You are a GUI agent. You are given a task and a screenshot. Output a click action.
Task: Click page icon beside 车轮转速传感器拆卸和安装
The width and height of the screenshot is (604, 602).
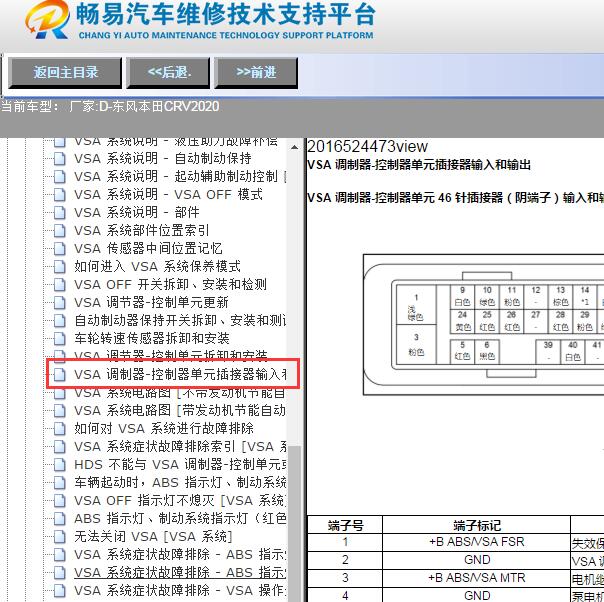click(x=60, y=338)
